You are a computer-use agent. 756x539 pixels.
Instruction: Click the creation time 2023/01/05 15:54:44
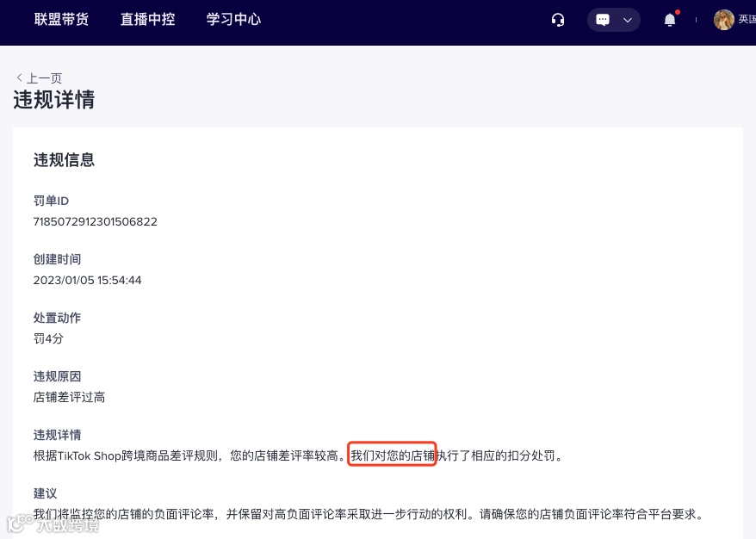pyautogui.click(x=87, y=281)
